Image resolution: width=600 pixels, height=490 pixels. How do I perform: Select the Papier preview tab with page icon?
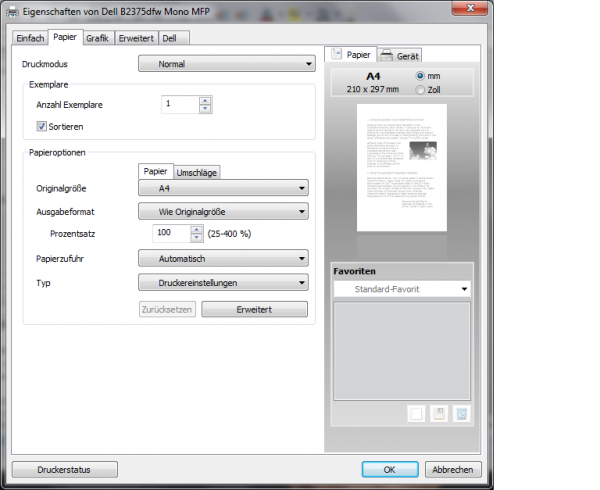point(352,57)
